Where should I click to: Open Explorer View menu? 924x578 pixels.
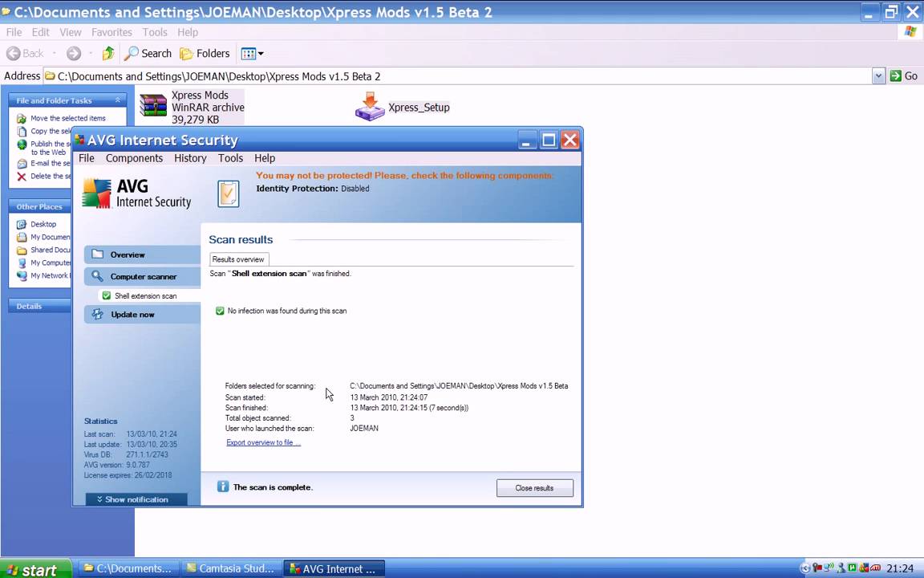pyautogui.click(x=70, y=32)
